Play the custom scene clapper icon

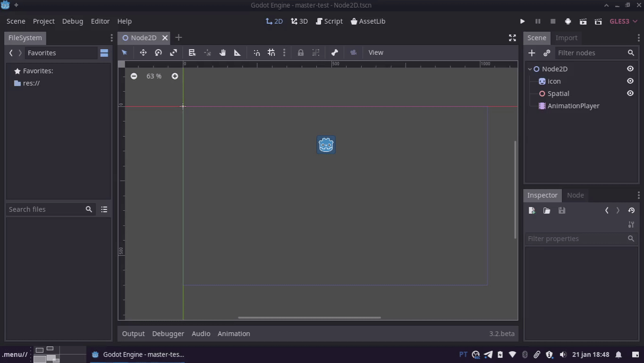click(x=598, y=21)
